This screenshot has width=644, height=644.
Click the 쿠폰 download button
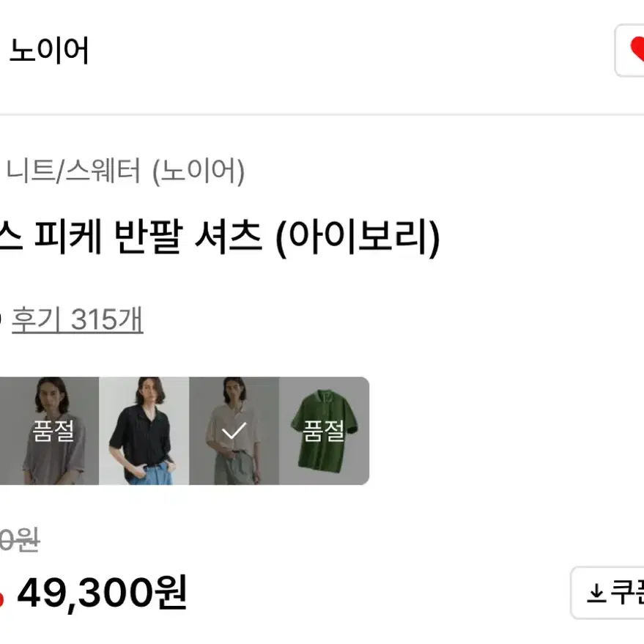607,593
